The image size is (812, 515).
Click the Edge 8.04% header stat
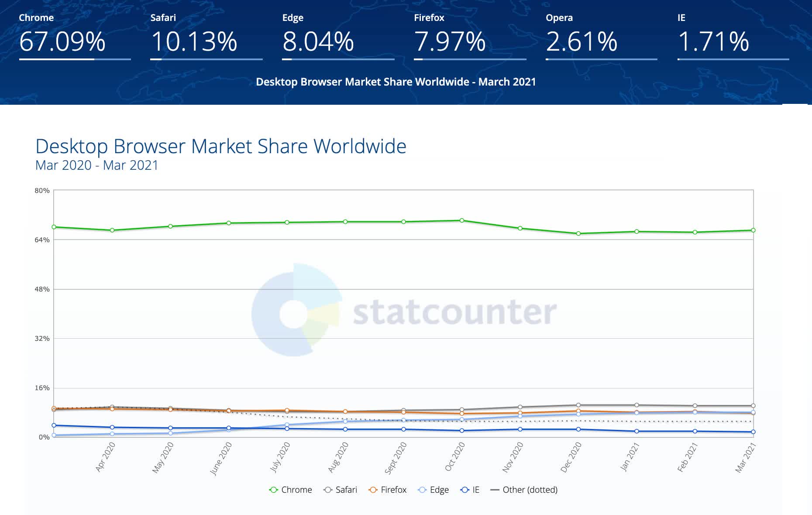[318, 41]
